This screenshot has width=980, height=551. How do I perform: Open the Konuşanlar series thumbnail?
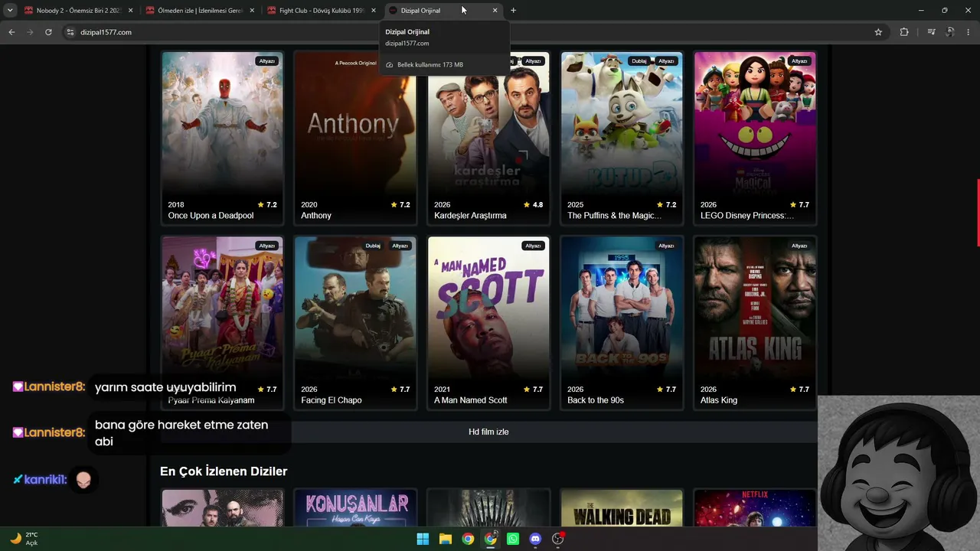click(x=355, y=508)
